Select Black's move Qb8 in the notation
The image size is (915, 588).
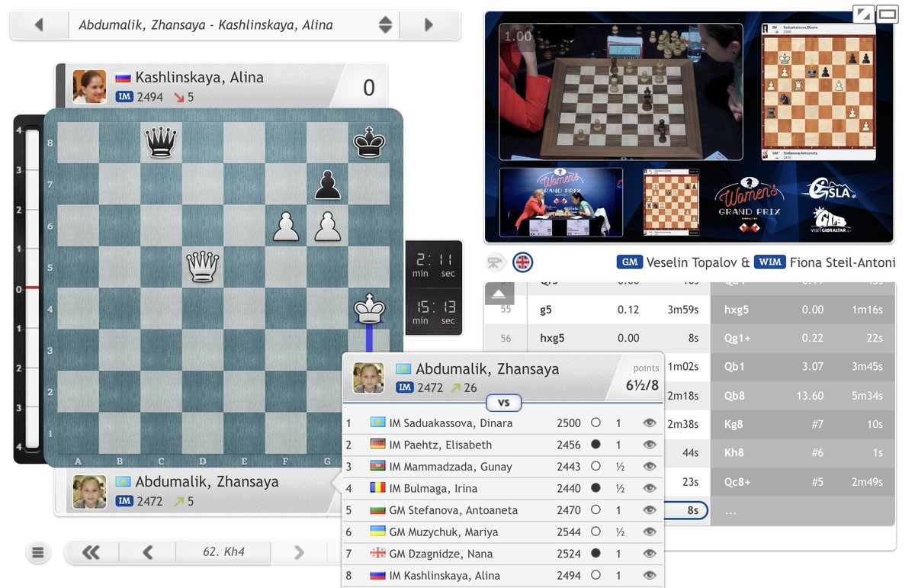coord(734,395)
